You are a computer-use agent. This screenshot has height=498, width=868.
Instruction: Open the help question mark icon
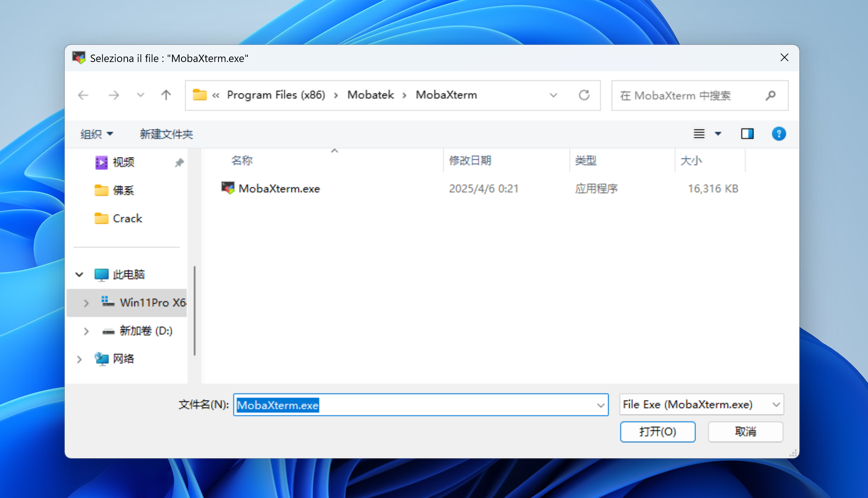point(778,134)
